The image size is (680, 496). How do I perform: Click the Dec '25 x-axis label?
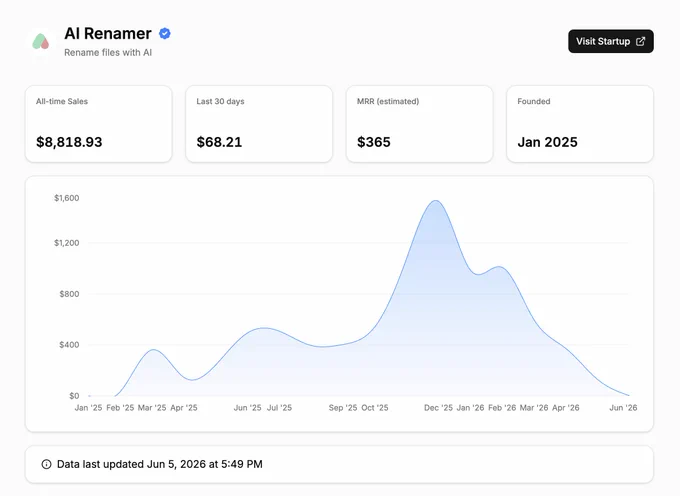click(438, 408)
